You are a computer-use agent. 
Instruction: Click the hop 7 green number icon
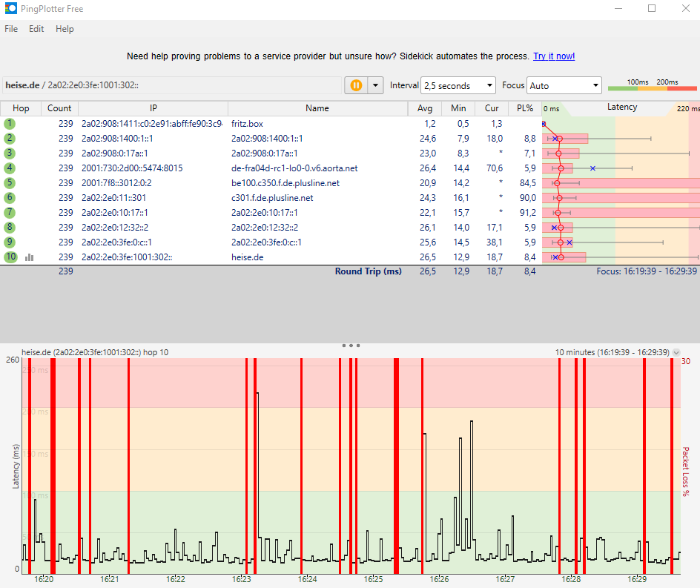[x=10, y=213]
